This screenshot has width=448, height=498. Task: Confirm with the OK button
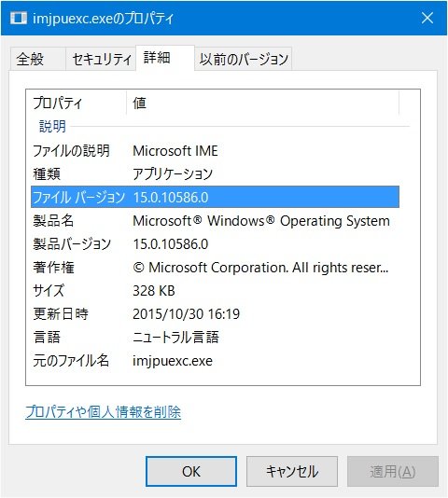191,471
